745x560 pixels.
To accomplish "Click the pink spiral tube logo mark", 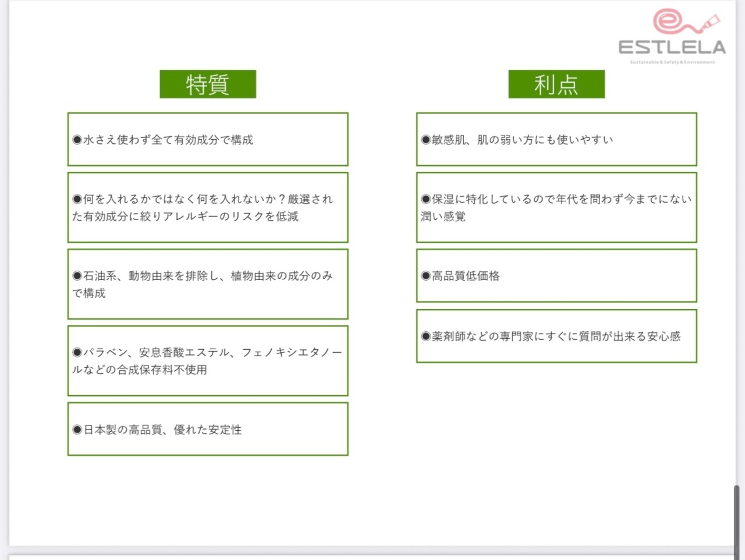I will click(686, 22).
